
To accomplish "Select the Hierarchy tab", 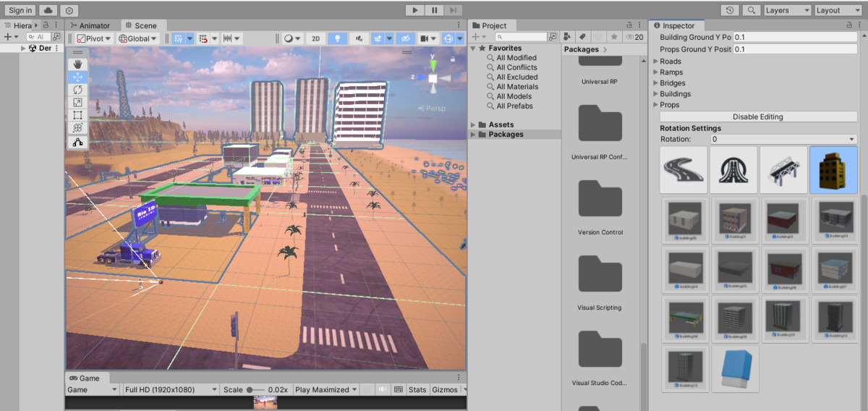I will [20, 25].
